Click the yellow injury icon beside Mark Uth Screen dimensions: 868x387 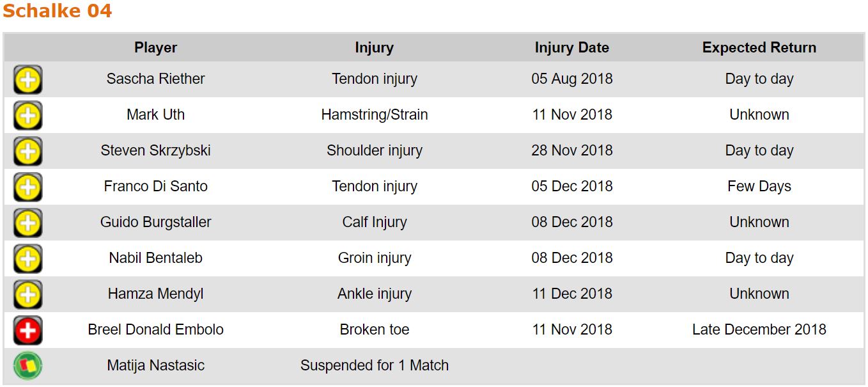tap(27, 116)
